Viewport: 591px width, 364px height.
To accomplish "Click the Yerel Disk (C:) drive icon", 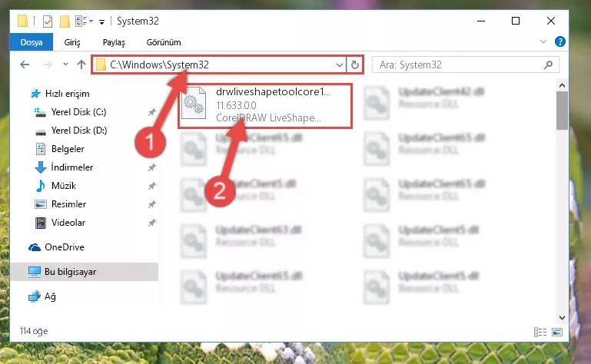I will click(40, 112).
